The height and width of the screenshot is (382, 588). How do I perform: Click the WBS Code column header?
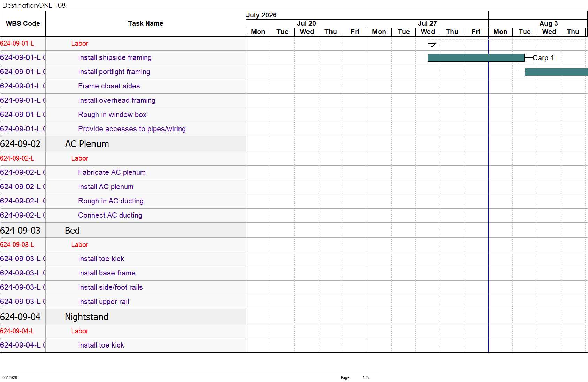click(x=23, y=24)
